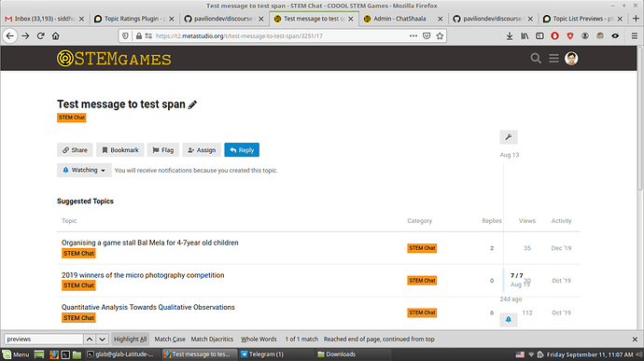Click the Flag button
This screenshot has height=361, width=644.
tap(163, 150)
